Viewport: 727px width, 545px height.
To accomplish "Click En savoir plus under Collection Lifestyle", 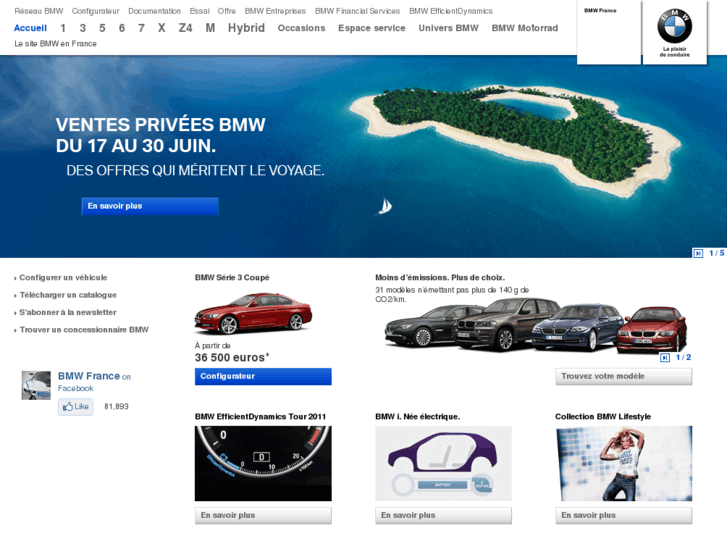I will [x=624, y=515].
